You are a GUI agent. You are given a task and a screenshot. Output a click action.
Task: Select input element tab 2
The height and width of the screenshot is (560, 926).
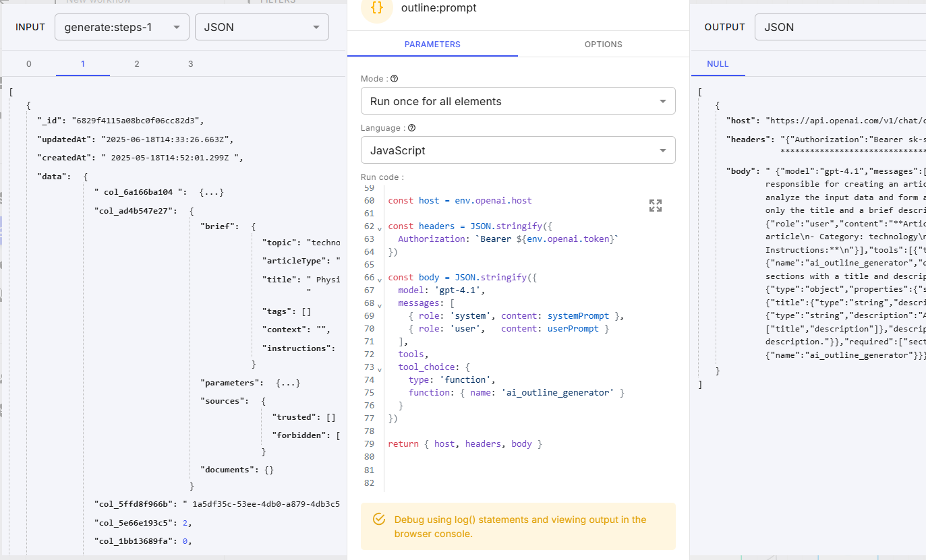point(137,64)
